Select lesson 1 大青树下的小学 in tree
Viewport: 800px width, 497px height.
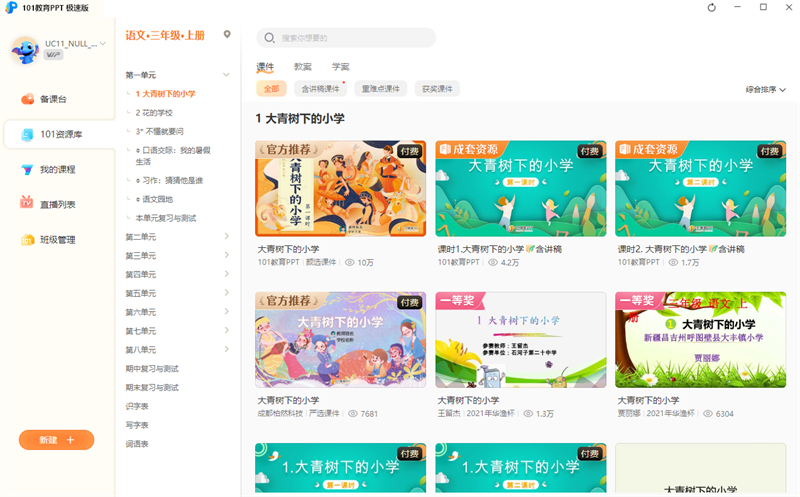[165, 94]
